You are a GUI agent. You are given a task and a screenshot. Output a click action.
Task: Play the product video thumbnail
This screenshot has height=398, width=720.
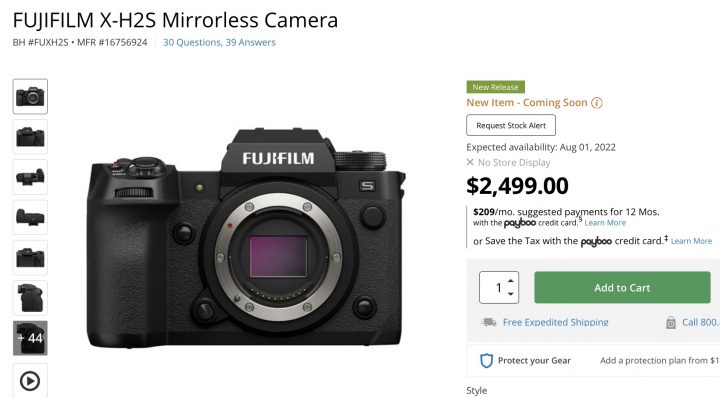coord(30,381)
